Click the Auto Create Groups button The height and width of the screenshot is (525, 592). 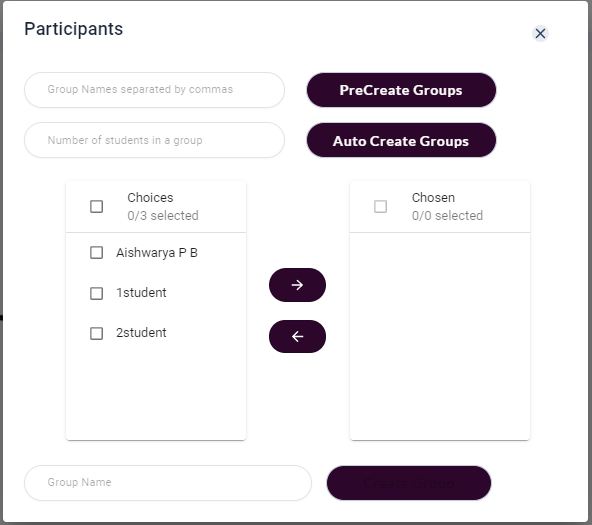(x=401, y=140)
